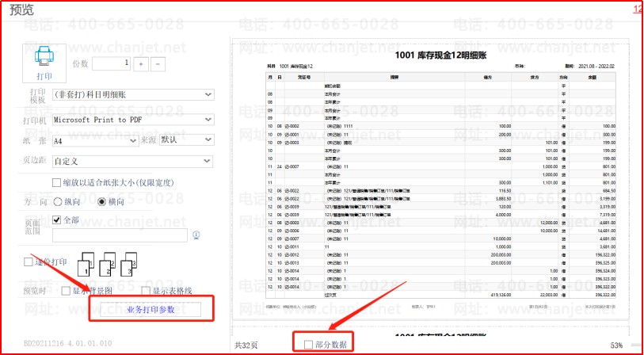The image size is (644, 355).
Task: Select portrait orientation 纵向
Action: tap(58, 202)
